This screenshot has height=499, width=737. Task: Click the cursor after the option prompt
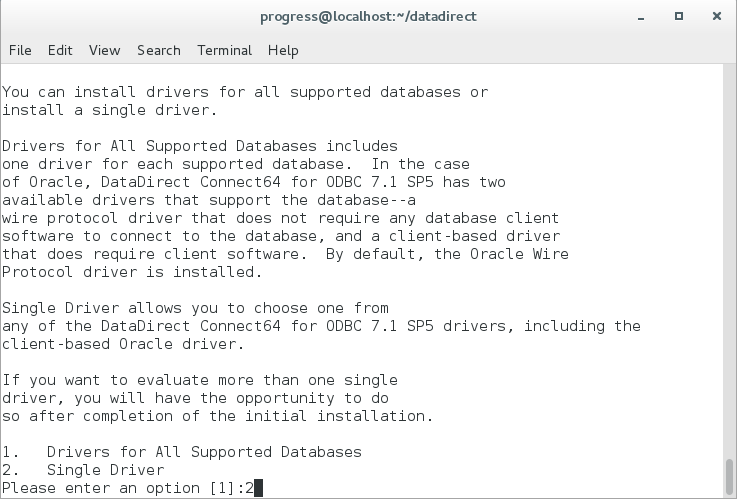(x=258, y=488)
